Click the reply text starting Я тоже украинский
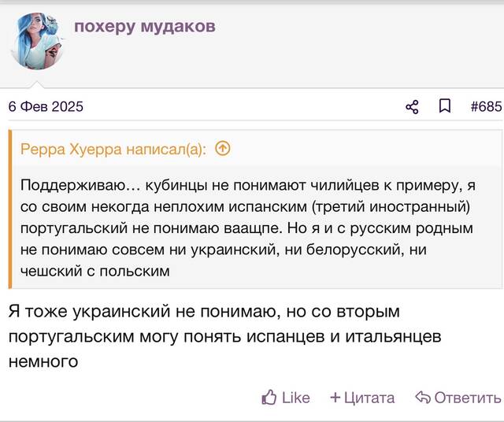Image resolution: width=504 pixels, height=422 pixels. (224, 336)
